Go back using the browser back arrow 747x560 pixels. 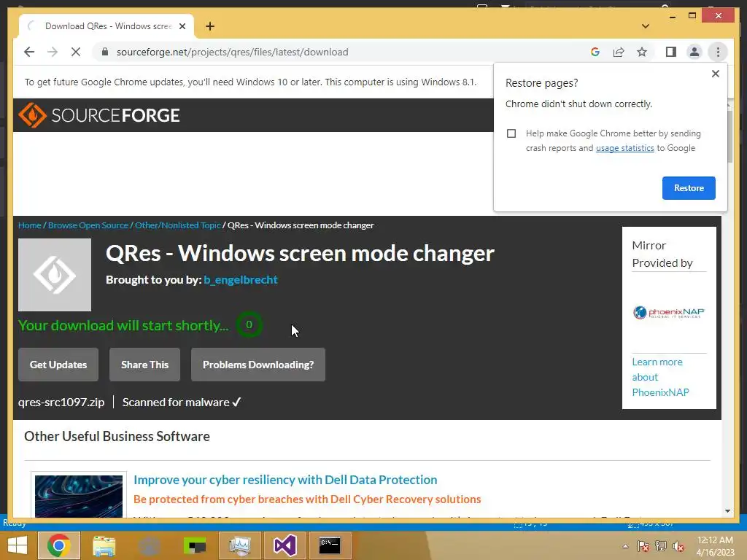tap(29, 52)
